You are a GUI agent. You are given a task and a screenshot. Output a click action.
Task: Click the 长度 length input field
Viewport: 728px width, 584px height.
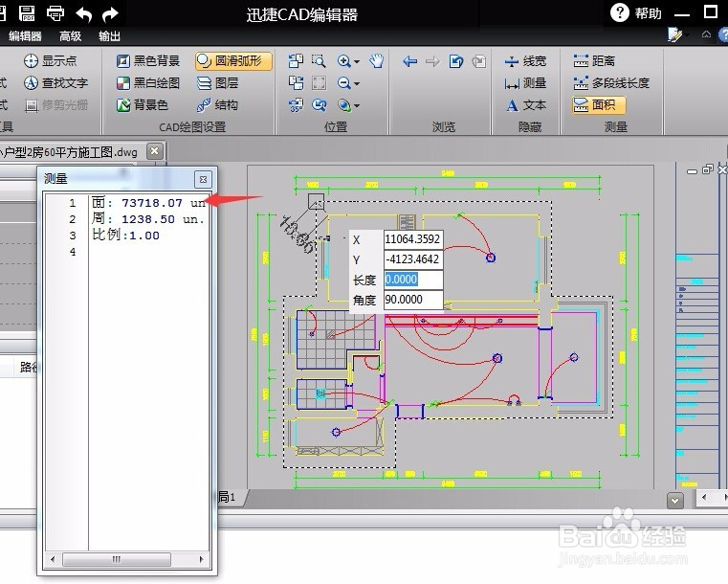(x=412, y=280)
